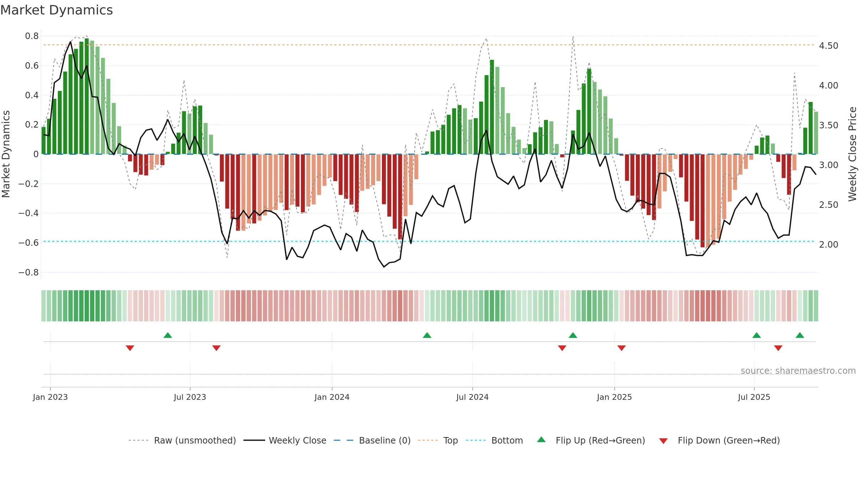The height and width of the screenshot is (488, 868).
Task: Click the last green flip-up marker
Action: pos(800,335)
